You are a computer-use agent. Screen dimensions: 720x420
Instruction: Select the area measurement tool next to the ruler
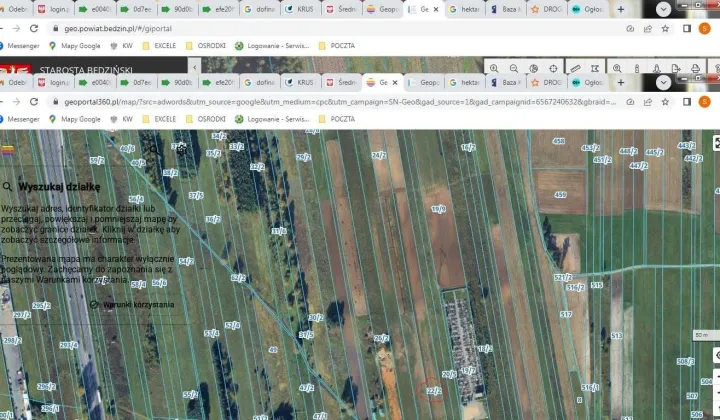tap(594, 68)
